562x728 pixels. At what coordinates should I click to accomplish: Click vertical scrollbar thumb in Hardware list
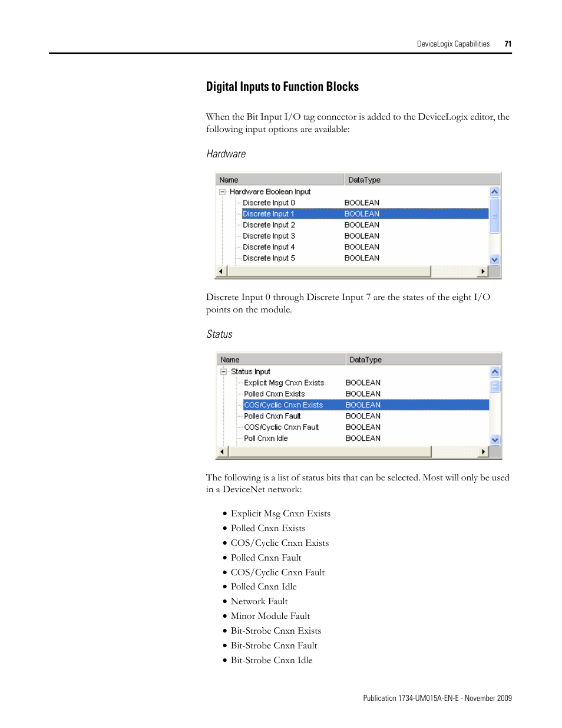point(494,216)
